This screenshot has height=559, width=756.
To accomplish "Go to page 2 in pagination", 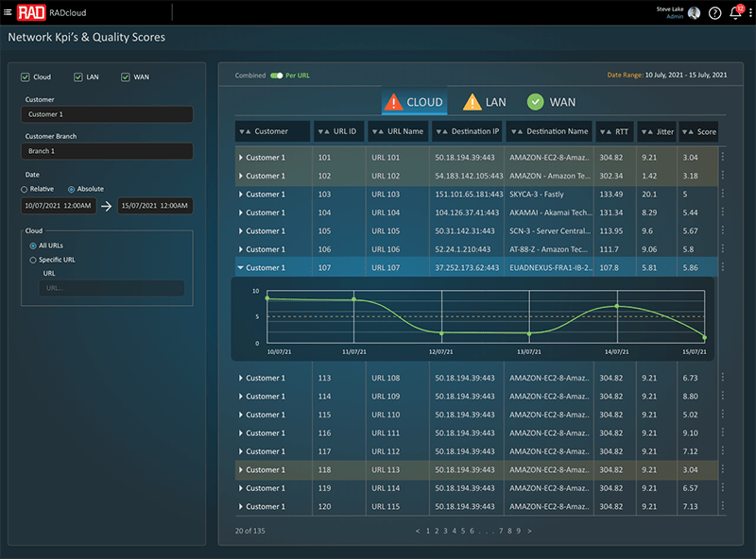I will point(436,531).
